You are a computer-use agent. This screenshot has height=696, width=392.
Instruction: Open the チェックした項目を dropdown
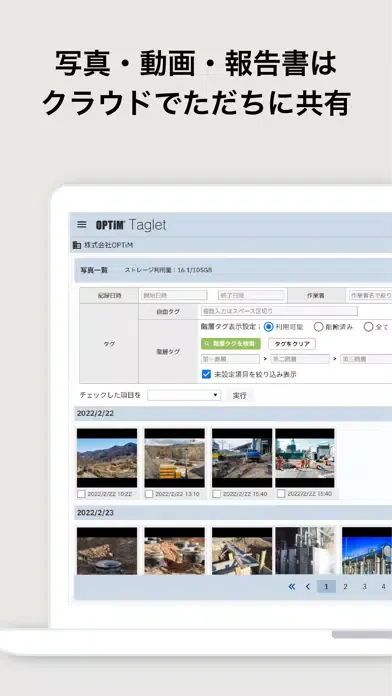coord(184,395)
